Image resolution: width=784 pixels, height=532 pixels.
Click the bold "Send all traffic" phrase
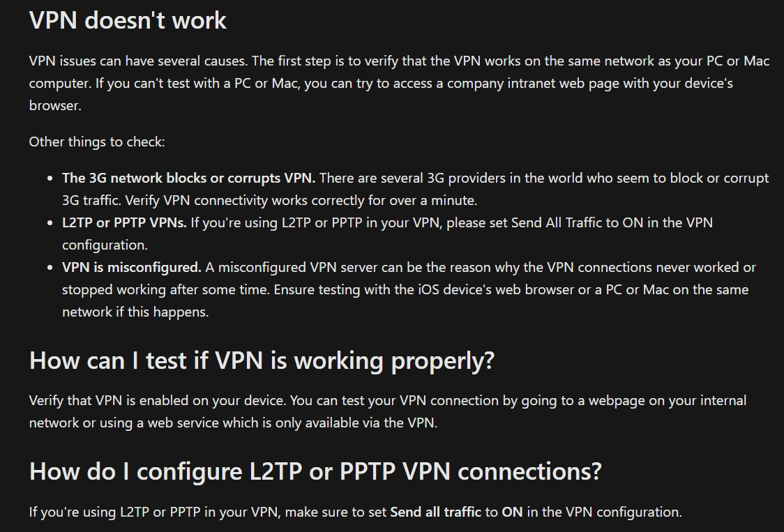(x=435, y=512)
